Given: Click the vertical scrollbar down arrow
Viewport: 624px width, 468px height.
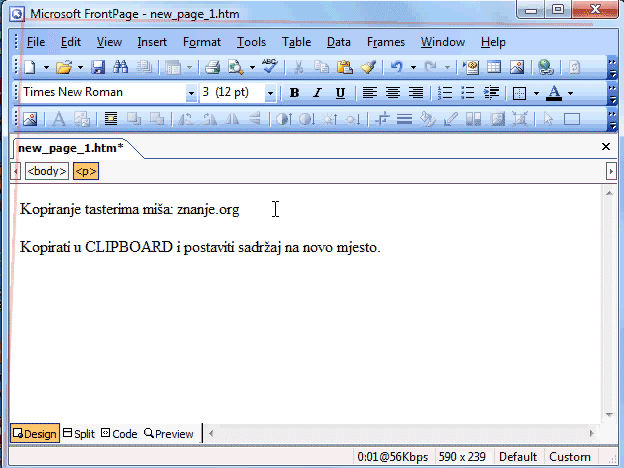Looking at the screenshot, I should coord(608,414).
